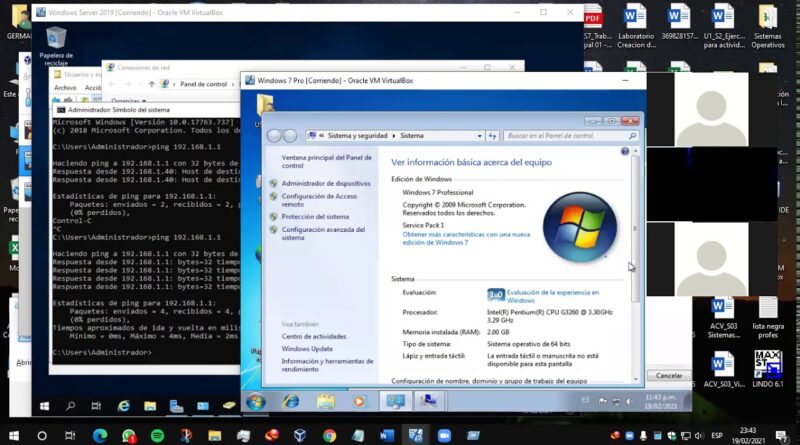This screenshot has width=800, height=445.
Task: Open WhatsApp on the host taskbar
Action: 129,436
